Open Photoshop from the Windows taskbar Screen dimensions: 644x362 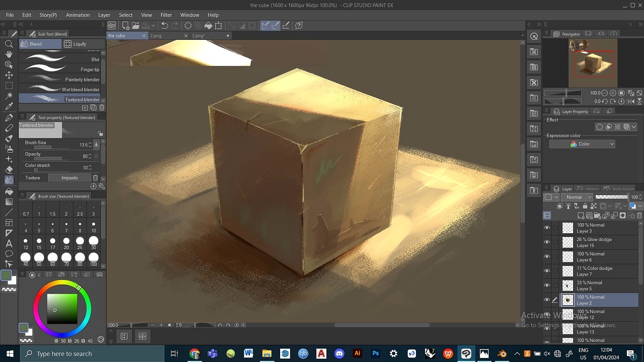[x=375, y=354]
